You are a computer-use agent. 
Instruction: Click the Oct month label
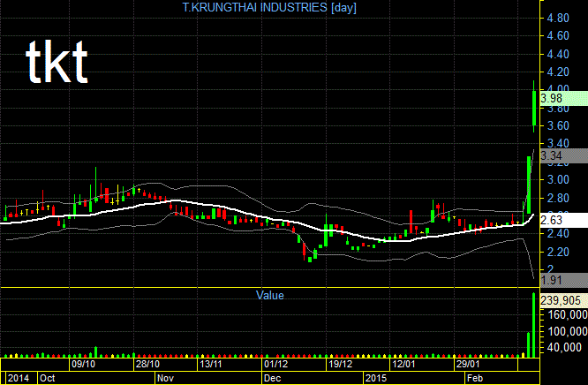[48, 378]
